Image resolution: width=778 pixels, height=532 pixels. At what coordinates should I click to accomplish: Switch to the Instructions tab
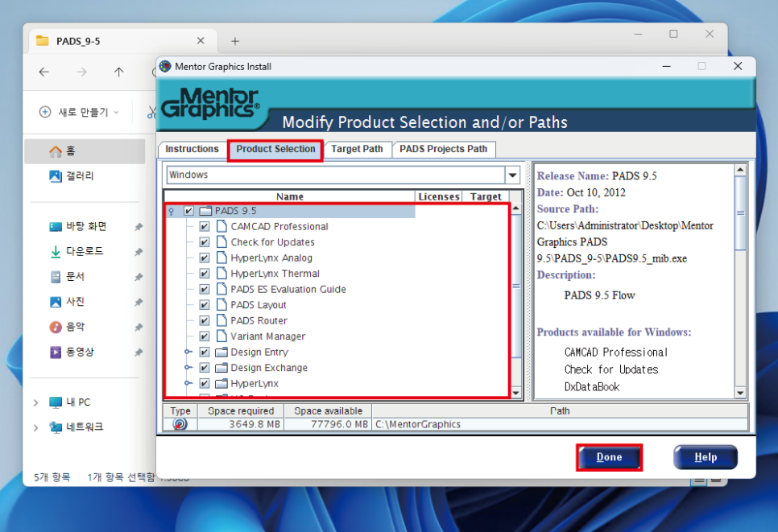click(x=192, y=149)
